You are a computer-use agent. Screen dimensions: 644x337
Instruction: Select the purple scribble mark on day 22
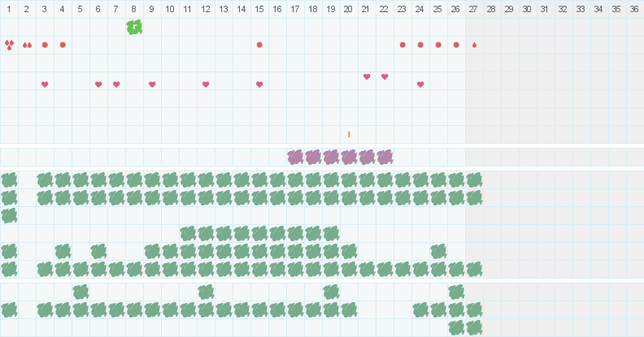coord(385,157)
